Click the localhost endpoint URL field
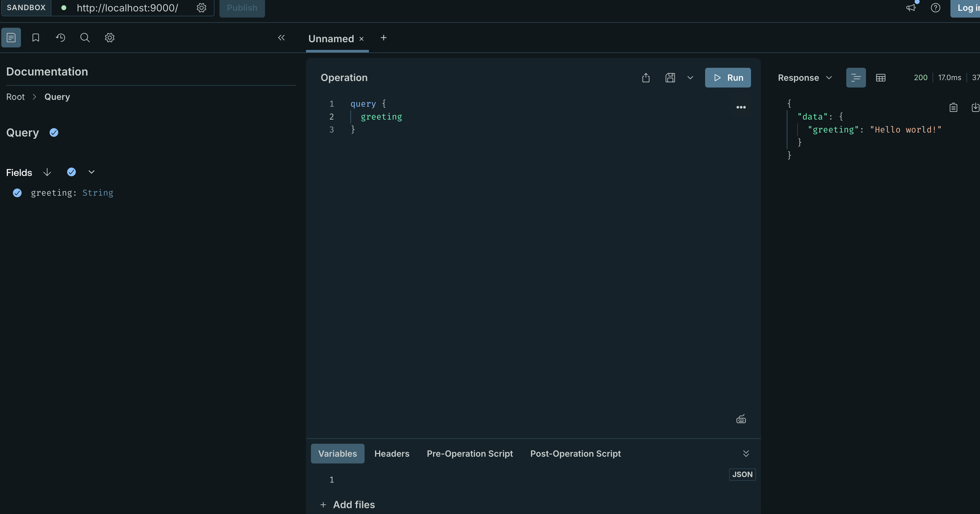 click(x=127, y=8)
